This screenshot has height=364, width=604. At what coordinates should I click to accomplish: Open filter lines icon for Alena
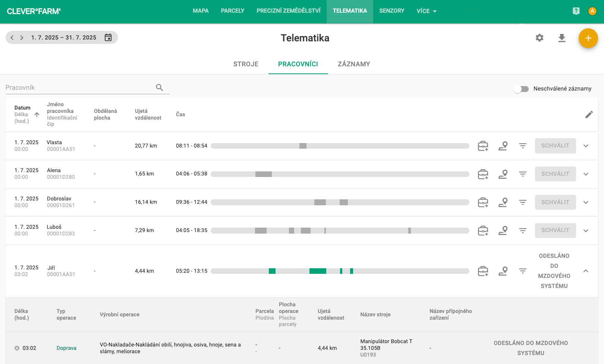point(523,174)
